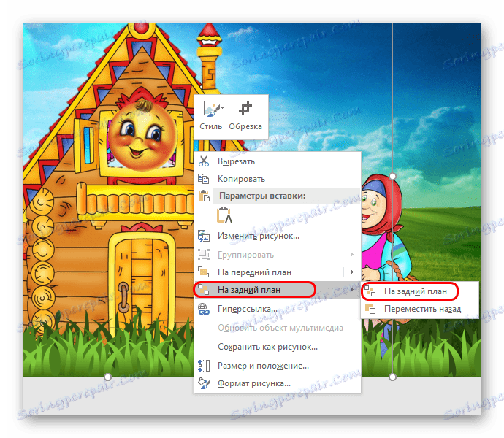Click the Размер и положение icon
Viewport: 504px width, 438px height.
[205, 366]
